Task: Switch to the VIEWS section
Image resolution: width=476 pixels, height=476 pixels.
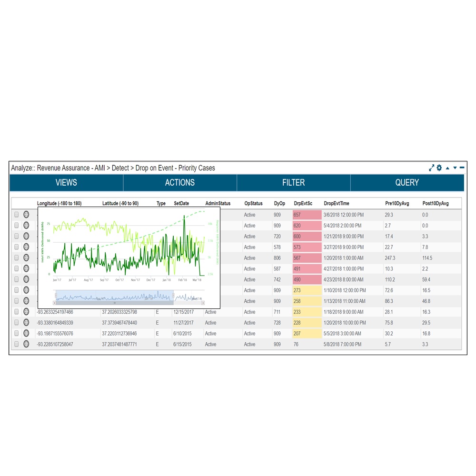Action: (x=66, y=182)
